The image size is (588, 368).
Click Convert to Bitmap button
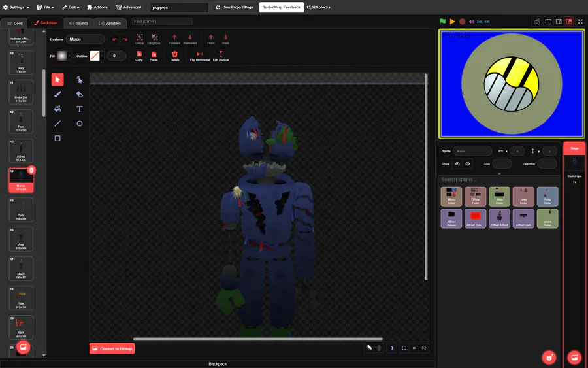pyautogui.click(x=112, y=348)
